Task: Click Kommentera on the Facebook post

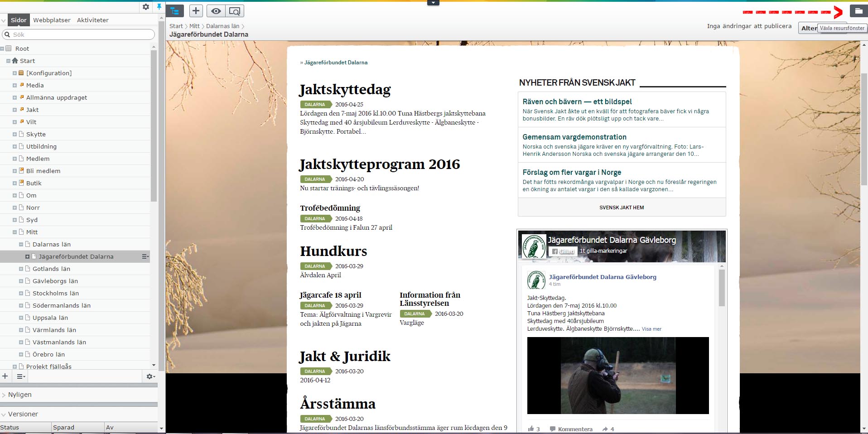Action: point(571,429)
